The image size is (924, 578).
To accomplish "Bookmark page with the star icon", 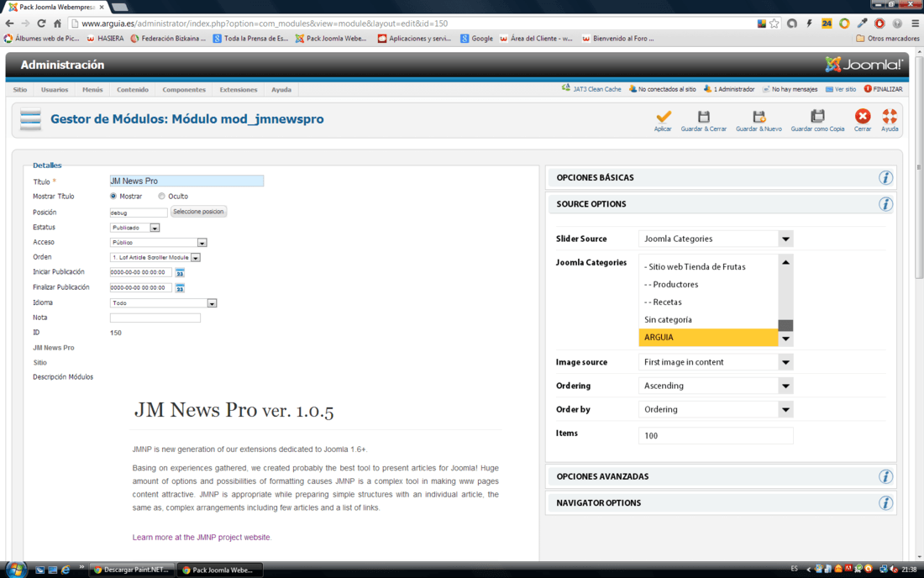I will (774, 24).
